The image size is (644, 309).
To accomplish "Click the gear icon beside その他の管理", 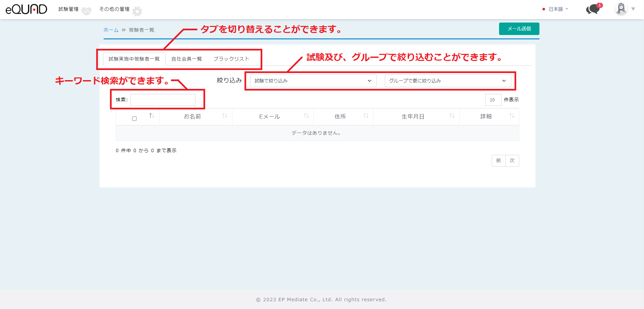I will pos(137,11).
